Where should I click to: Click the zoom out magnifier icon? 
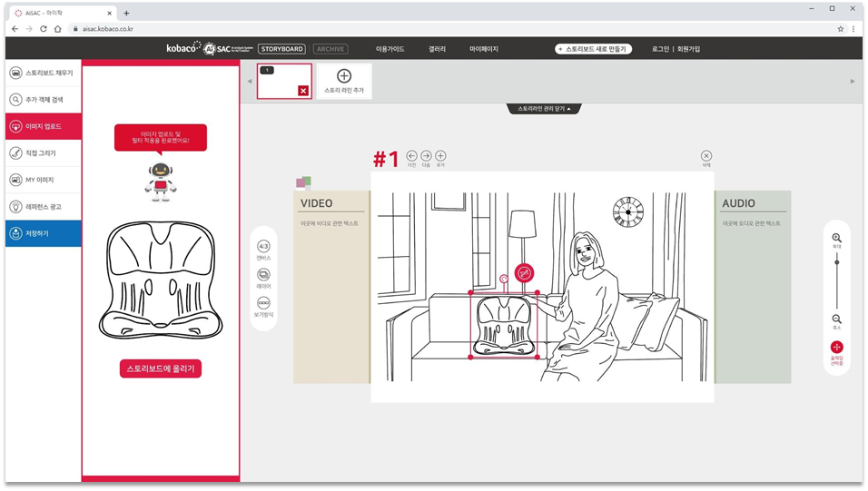836,319
